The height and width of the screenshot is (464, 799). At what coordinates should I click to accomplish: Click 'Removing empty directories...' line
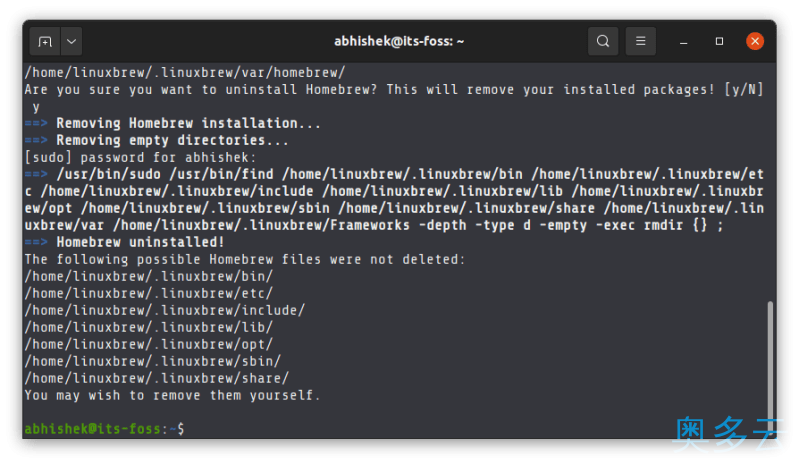pos(172,140)
